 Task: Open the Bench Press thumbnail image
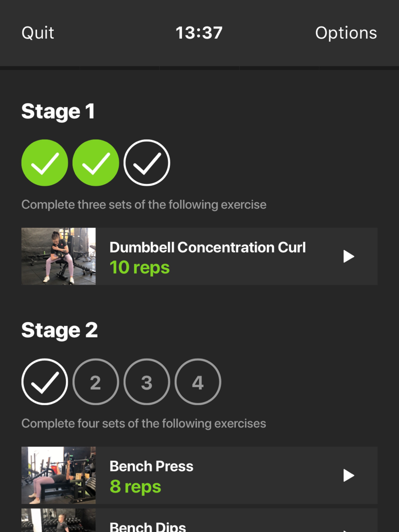pos(59,475)
